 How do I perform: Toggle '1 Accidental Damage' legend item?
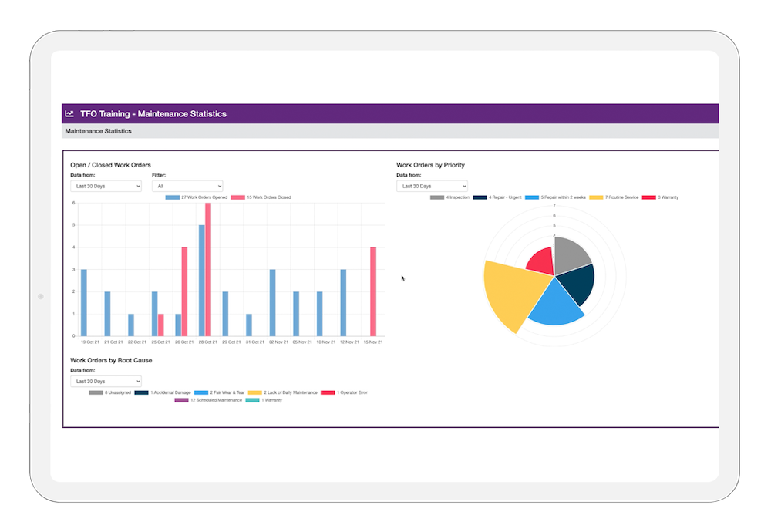coord(162,392)
